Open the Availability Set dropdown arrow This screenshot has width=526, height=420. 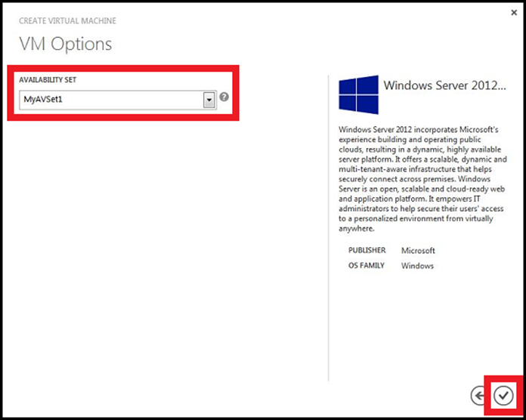pyautogui.click(x=209, y=100)
